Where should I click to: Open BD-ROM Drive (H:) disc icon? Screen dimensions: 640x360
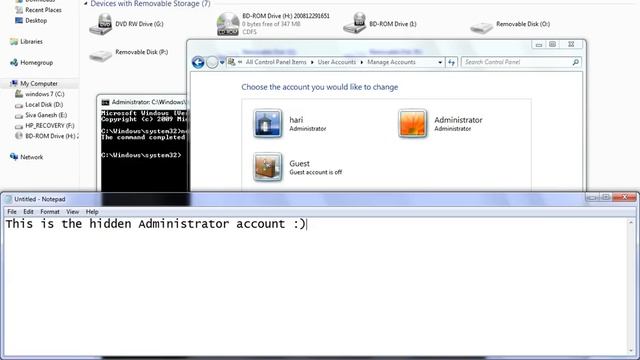pyautogui.click(x=228, y=24)
